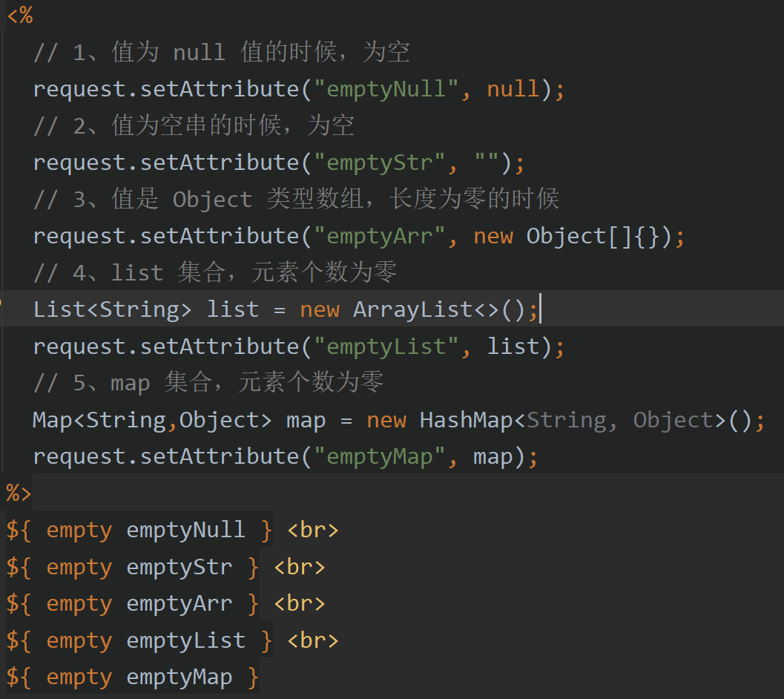Viewport: 784px width, 699px height.
Task: Click the "emptyArr" string literal
Action: 380,236
